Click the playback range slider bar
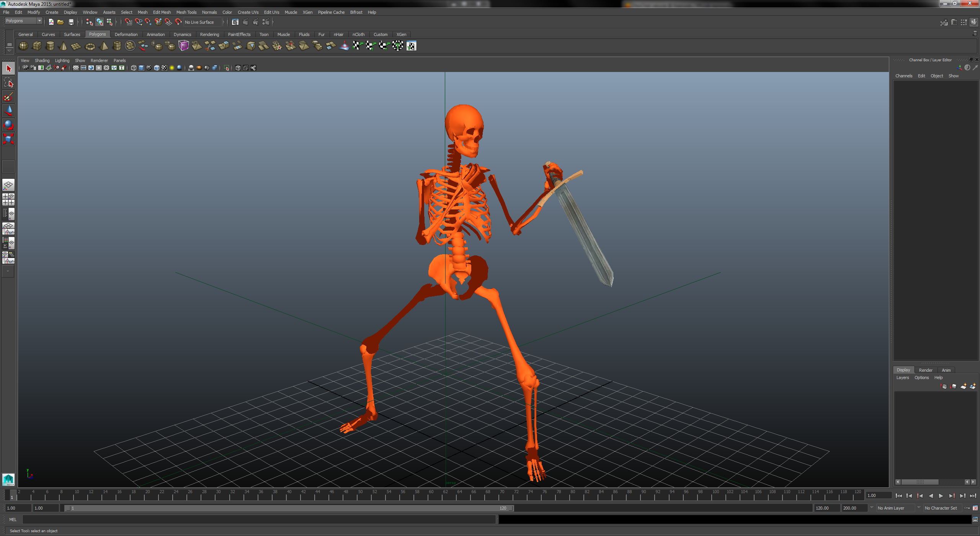 289,508
